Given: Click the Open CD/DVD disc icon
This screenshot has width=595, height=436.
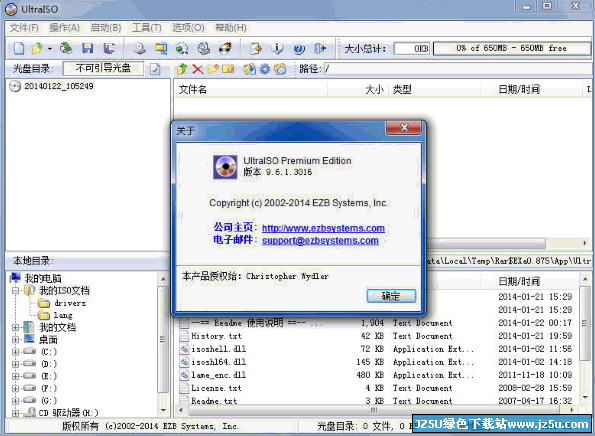Looking at the screenshot, I should [66, 48].
